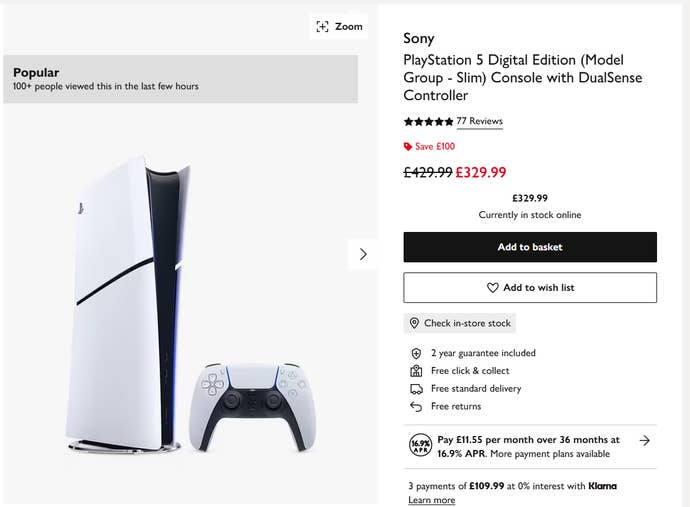
Task: Click the free returns arrow icon
Action: [416, 407]
